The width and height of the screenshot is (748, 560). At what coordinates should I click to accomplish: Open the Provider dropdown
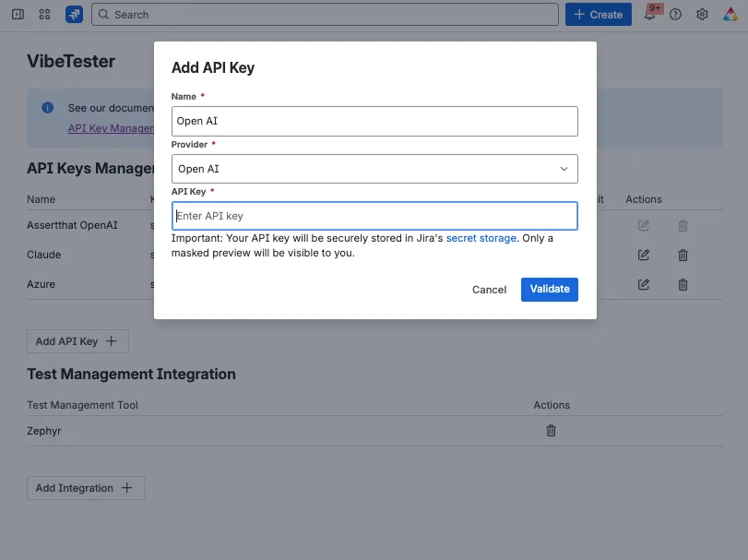[x=374, y=169]
